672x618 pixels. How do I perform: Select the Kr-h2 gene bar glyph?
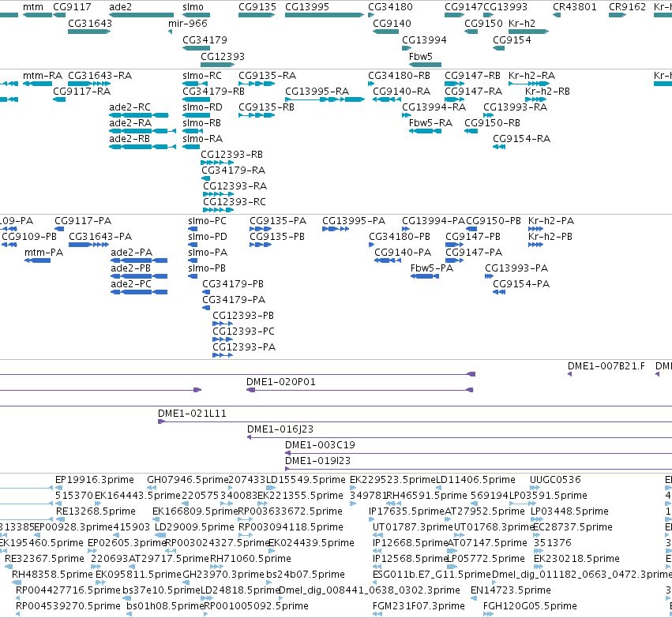pos(528,32)
